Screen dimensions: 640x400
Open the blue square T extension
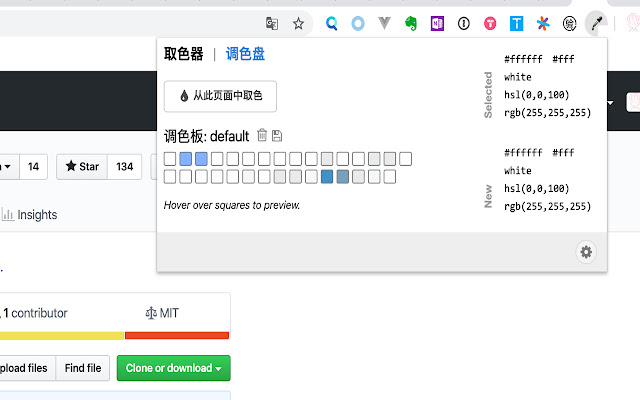click(x=516, y=23)
